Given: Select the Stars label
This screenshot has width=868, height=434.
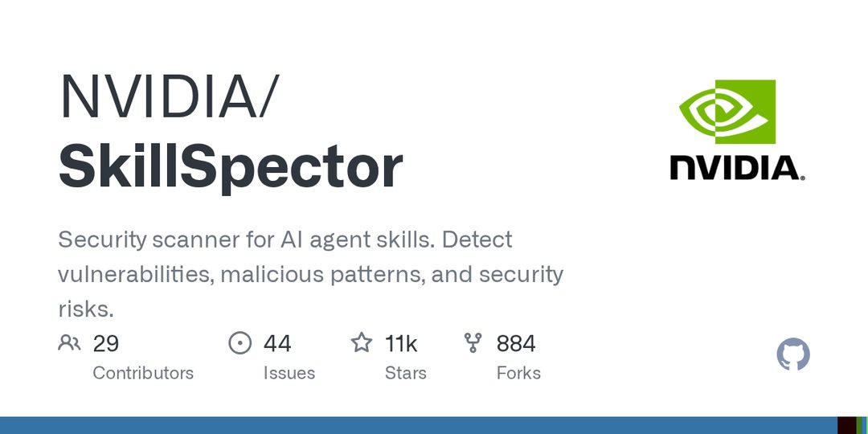Looking at the screenshot, I should pos(406,373).
